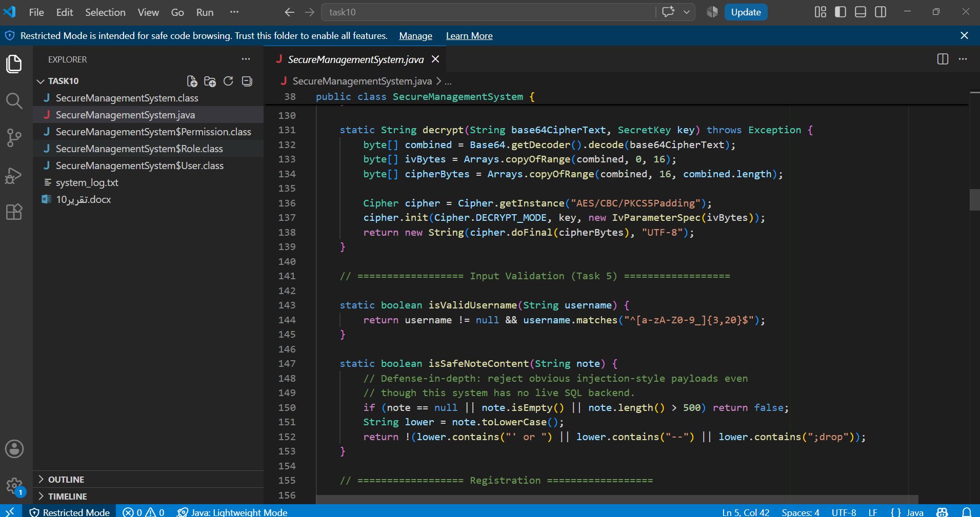Click the Manage link in banner
Image resolution: width=980 pixels, height=517 pixels.
[x=415, y=35]
